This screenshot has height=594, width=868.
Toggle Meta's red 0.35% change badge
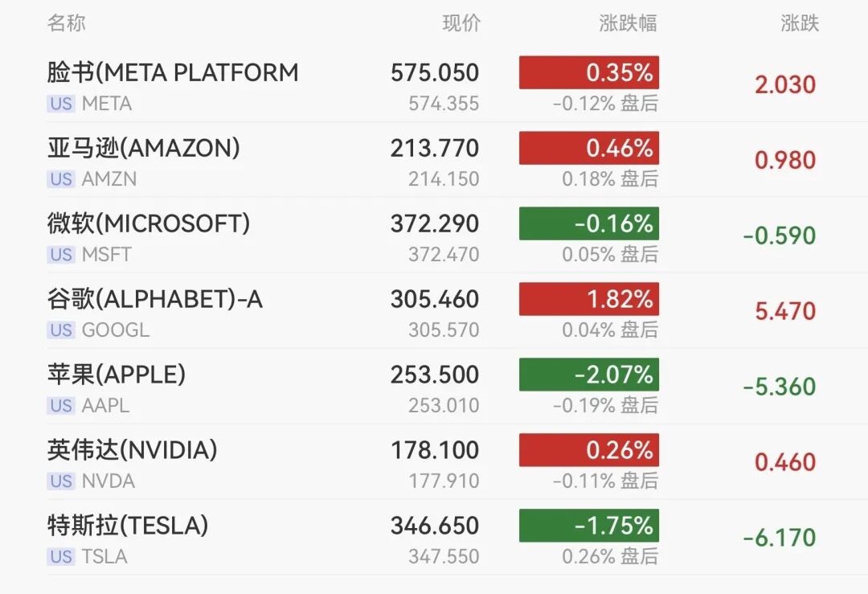589,72
